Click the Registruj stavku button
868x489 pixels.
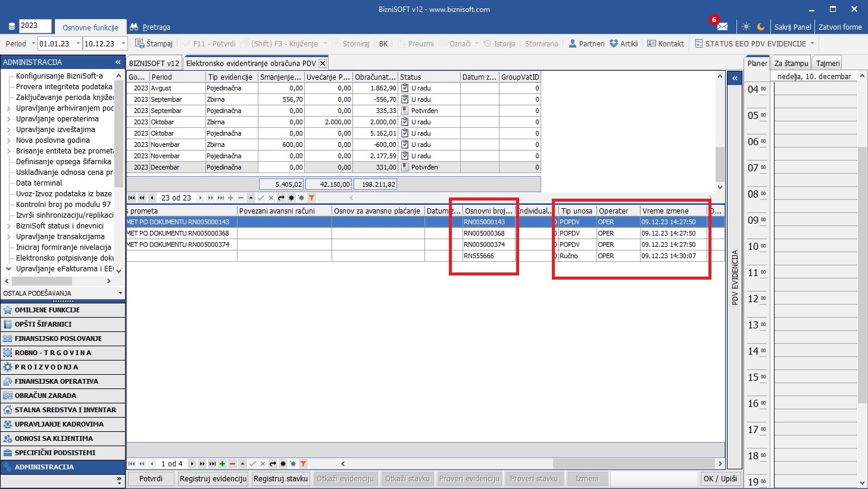(x=280, y=479)
